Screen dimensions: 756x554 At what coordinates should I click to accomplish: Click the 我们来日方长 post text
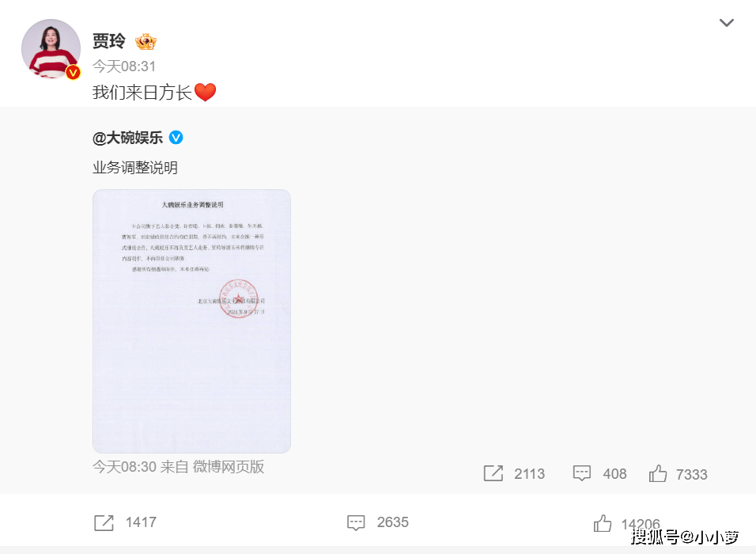[142, 92]
